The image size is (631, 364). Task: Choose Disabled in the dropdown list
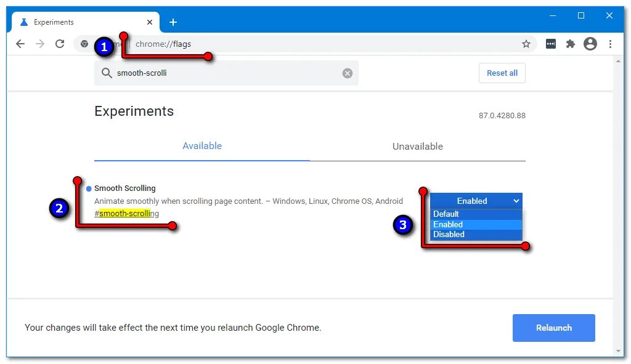click(x=476, y=235)
